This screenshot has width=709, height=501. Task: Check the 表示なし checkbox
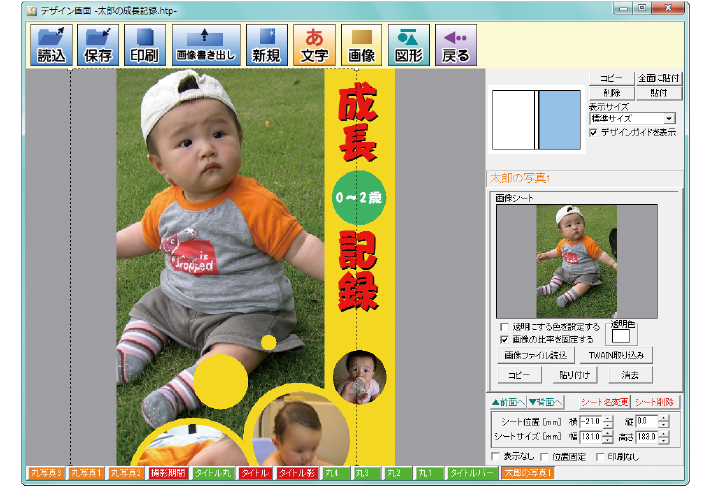pyautogui.click(x=496, y=456)
